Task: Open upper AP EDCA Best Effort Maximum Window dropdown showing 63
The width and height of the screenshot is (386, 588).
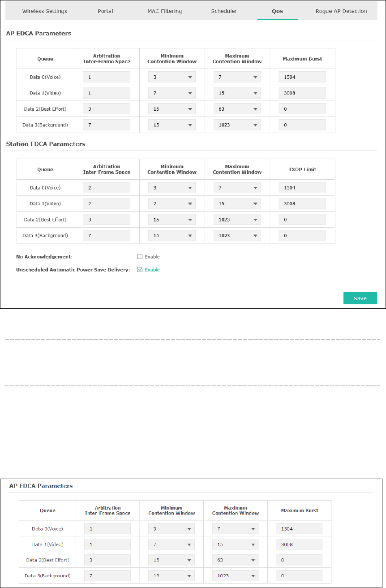Action: click(x=237, y=109)
